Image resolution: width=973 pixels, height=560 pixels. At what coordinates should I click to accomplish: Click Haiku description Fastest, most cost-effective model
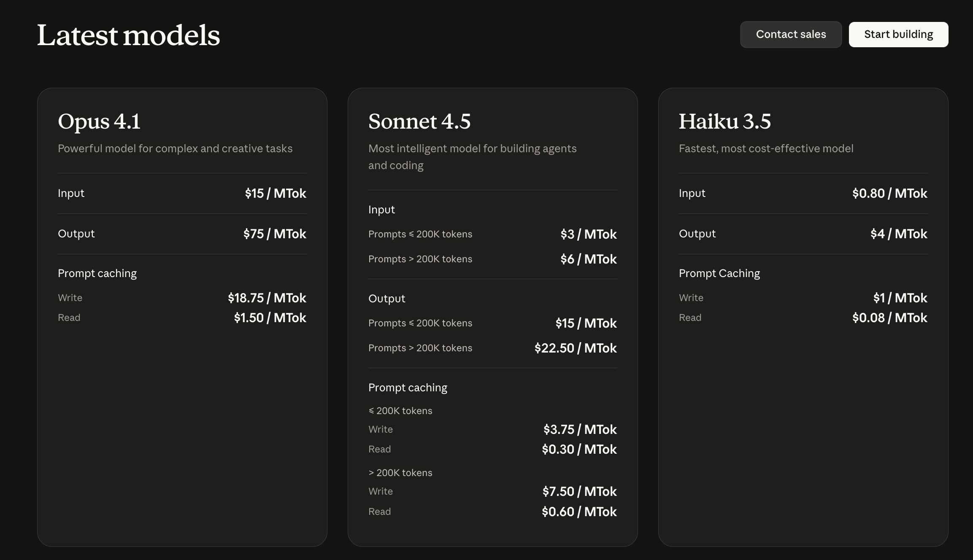pos(766,148)
